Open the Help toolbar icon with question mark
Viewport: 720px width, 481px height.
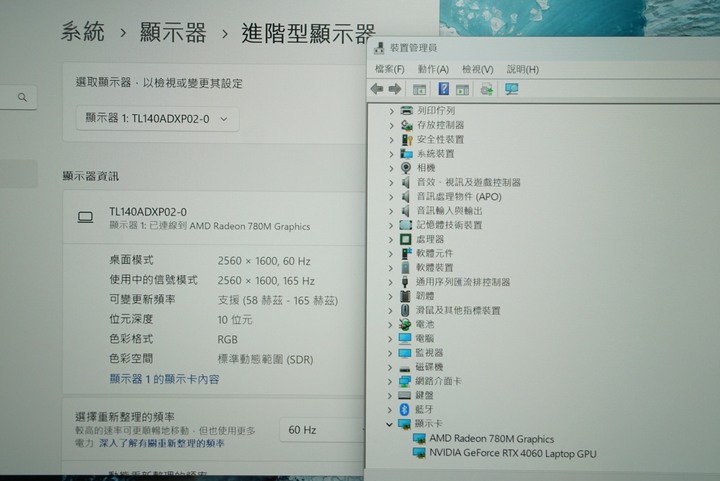point(444,89)
